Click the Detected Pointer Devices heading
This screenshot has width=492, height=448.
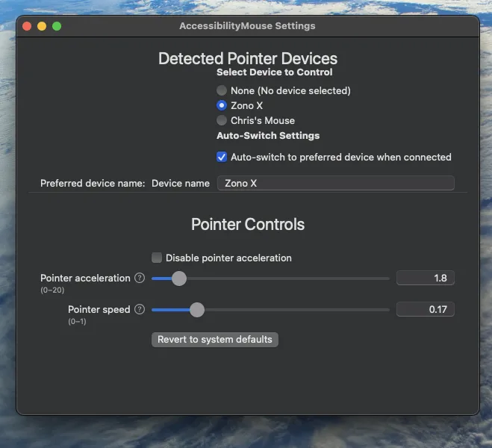(x=248, y=58)
